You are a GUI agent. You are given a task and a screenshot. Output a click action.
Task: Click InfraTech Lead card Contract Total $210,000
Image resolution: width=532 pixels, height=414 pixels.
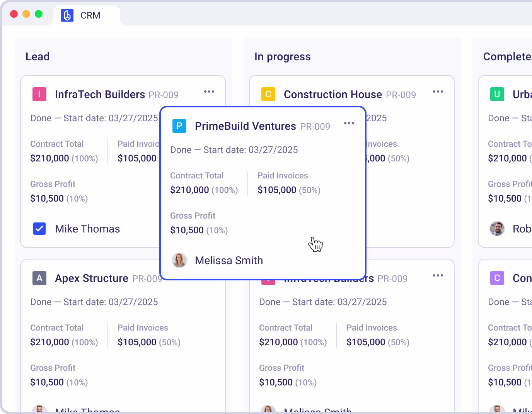(x=49, y=158)
